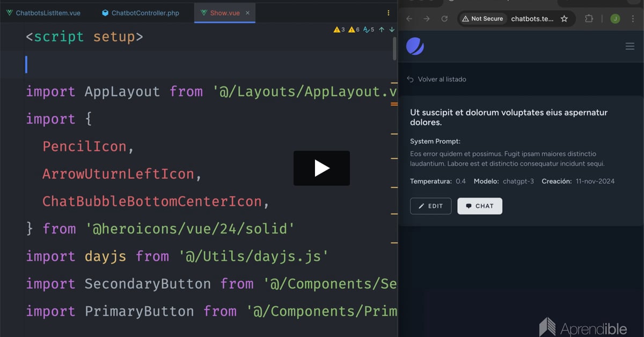The width and height of the screenshot is (644, 337).
Task: Click the weak warnings count 6 indicator
Action: coord(354,30)
